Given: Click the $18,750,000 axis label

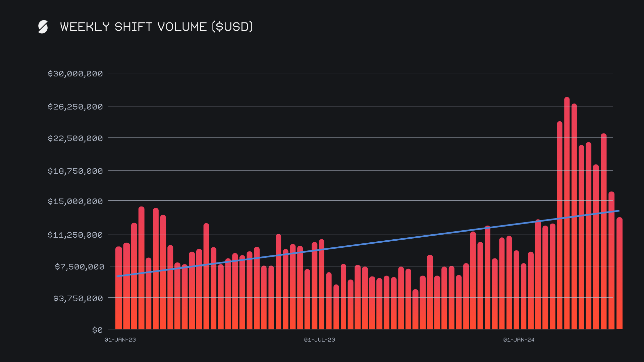Looking at the screenshot, I should click(x=75, y=171).
